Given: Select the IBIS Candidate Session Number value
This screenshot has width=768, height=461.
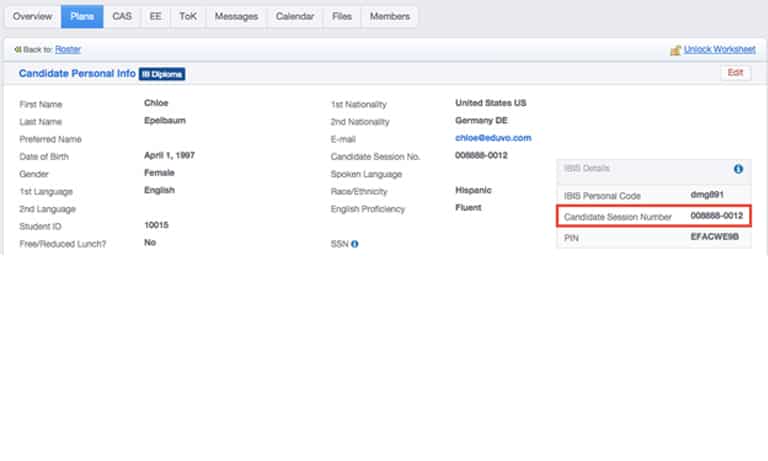Looking at the screenshot, I should pyautogui.click(x=717, y=216).
